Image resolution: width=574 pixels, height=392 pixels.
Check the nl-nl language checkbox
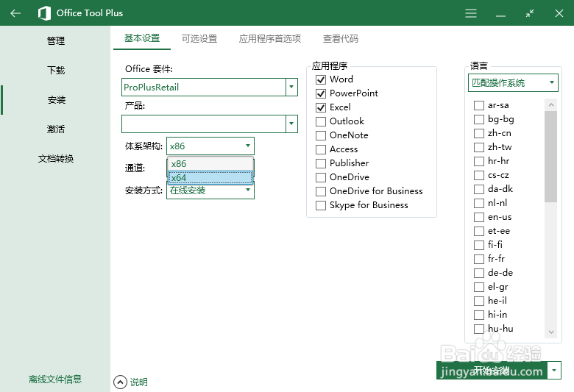[479, 203]
